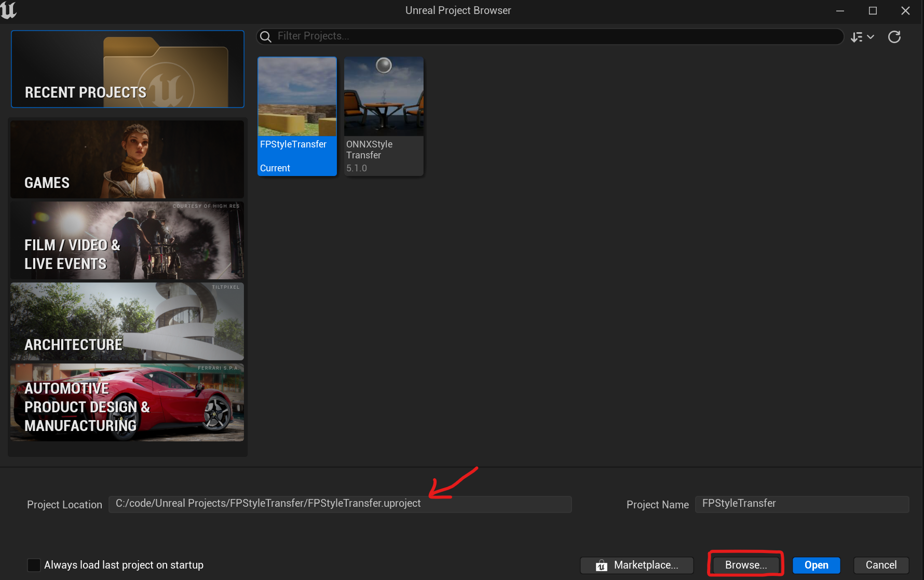924x580 pixels.
Task: Close the Unreal Project Browser window
Action: 905,10
